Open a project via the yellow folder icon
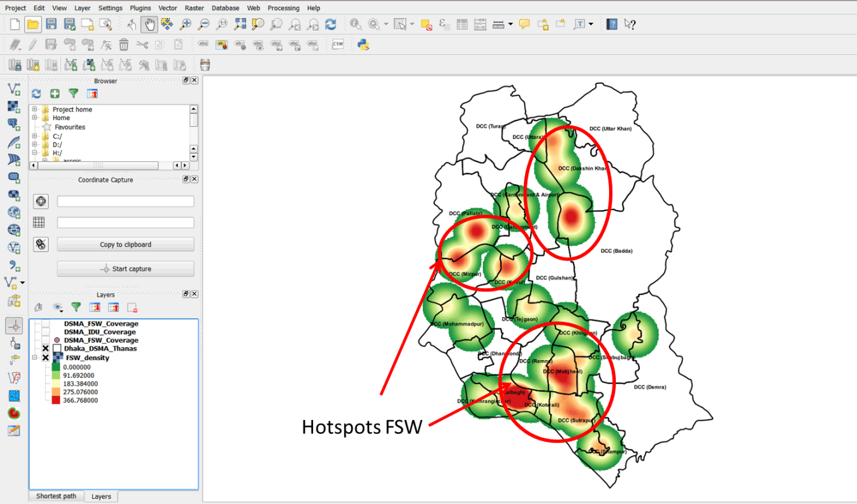 click(33, 24)
